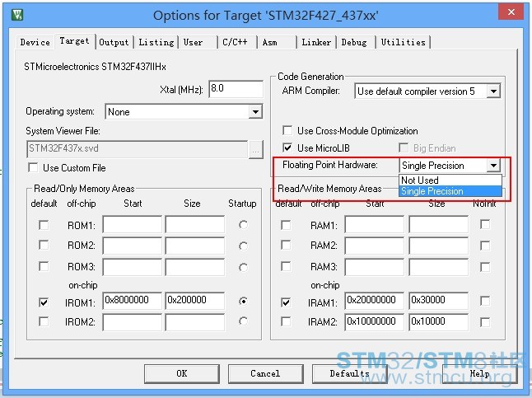The height and width of the screenshot is (398, 532).
Task: Check the RAM3 NoInit checkbox
Action: [485, 267]
